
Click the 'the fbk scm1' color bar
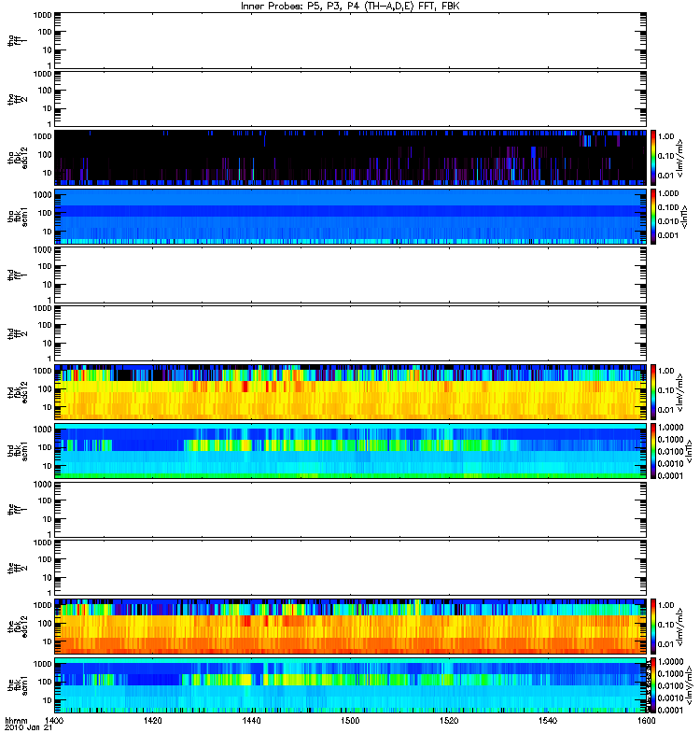(653, 685)
